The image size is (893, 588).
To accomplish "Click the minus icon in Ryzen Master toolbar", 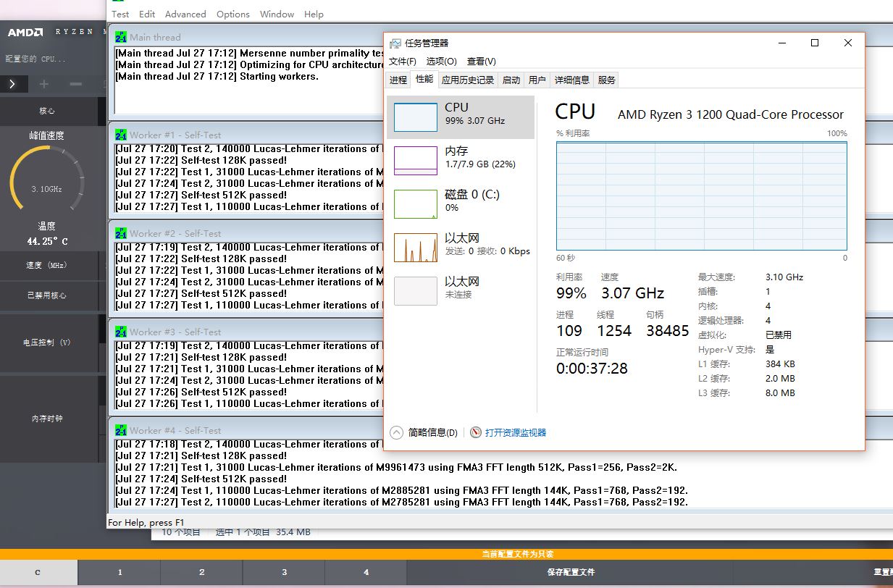I will coord(76,84).
